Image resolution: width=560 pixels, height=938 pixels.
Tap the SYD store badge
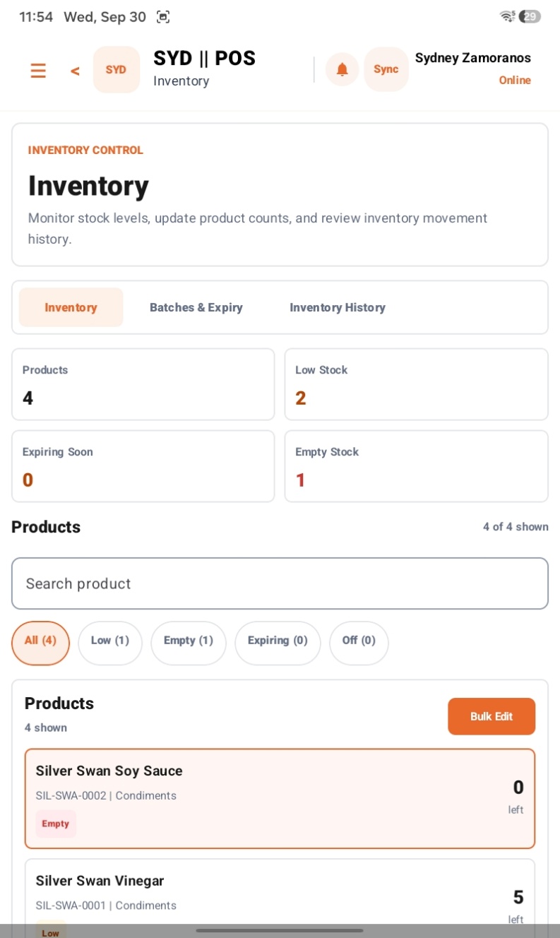[116, 70]
